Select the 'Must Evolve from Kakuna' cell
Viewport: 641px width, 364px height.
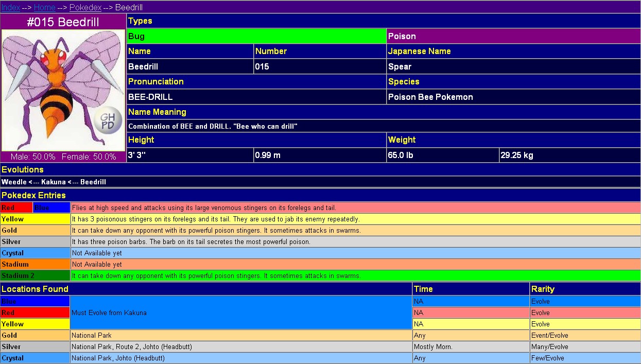(241, 313)
